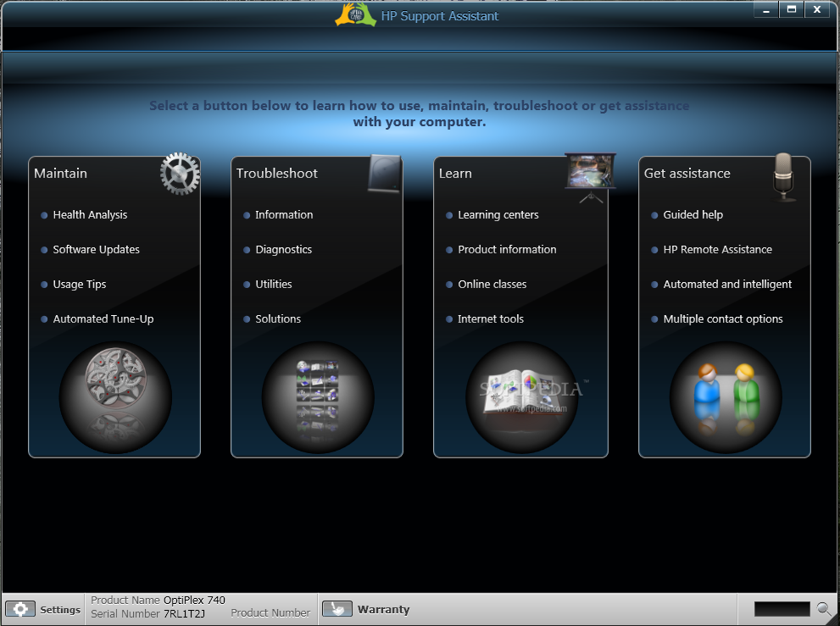Select Health Analysis under Maintain
The image size is (840, 626).
pos(90,214)
